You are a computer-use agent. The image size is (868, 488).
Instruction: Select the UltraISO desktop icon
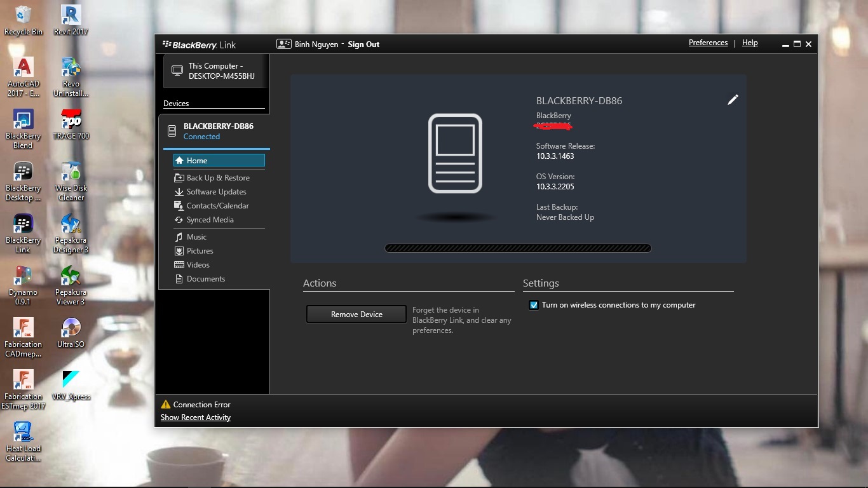[x=71, y=333]
